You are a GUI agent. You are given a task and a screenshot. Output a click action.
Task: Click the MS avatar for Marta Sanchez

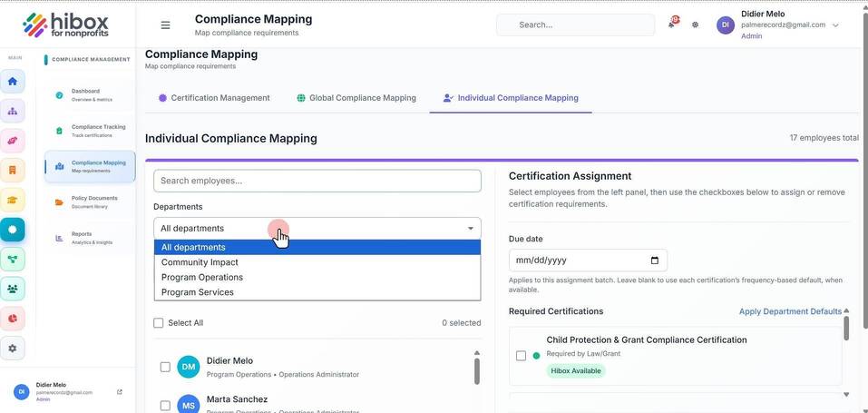[189, 405]
